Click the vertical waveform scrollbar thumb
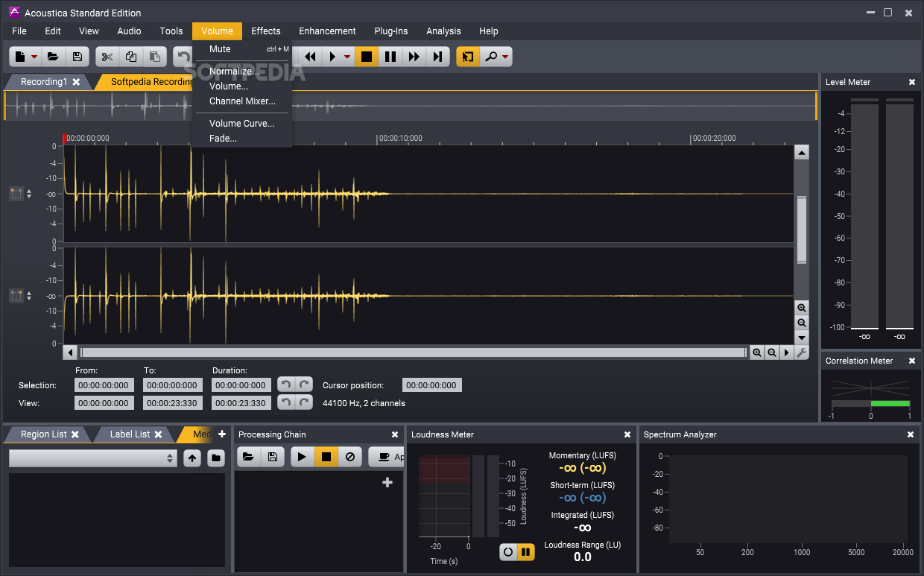The image size is (924, 576). (802, 230)
